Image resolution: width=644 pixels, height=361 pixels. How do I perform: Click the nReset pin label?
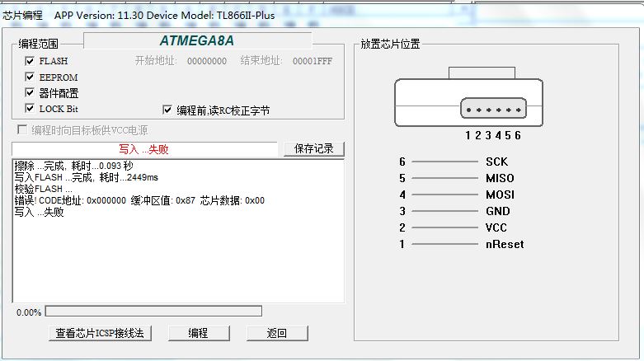click(x=504, y=244)
